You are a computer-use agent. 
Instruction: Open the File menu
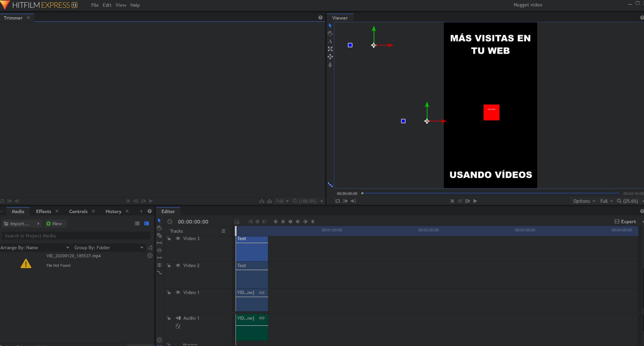[x=95, y=5]
